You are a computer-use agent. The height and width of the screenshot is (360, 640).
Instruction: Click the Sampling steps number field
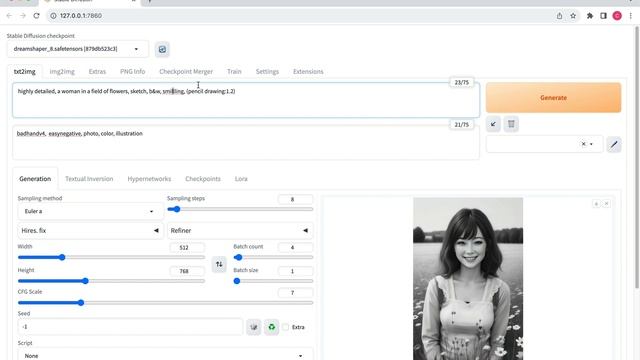coord(295,199)
